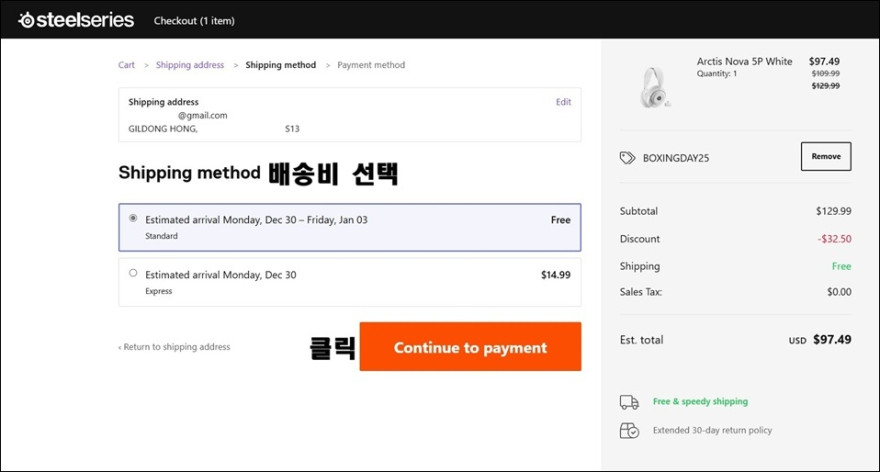This screenshot has width=880, height=472.
Task: Click Return to shipping address link
Action: click(x=174, y=347)
